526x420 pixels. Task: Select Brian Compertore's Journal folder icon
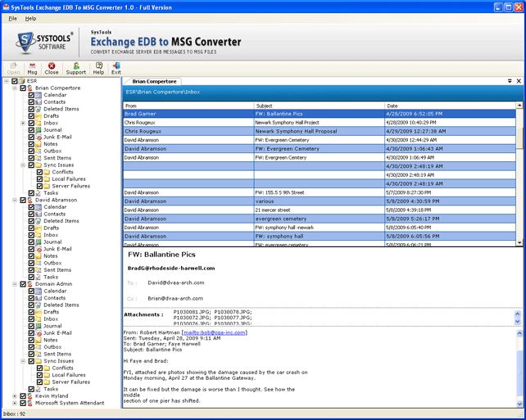click(x=39, y=129)
